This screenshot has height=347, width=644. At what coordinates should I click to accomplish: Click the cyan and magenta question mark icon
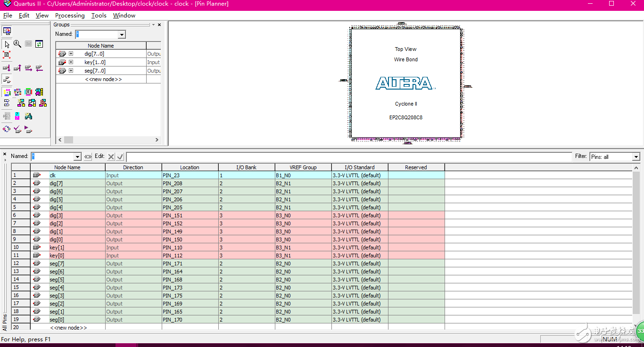tap(17, 116)
